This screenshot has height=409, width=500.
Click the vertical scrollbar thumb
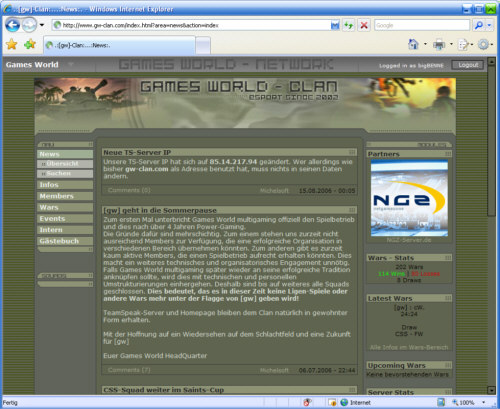click(491, 141)
